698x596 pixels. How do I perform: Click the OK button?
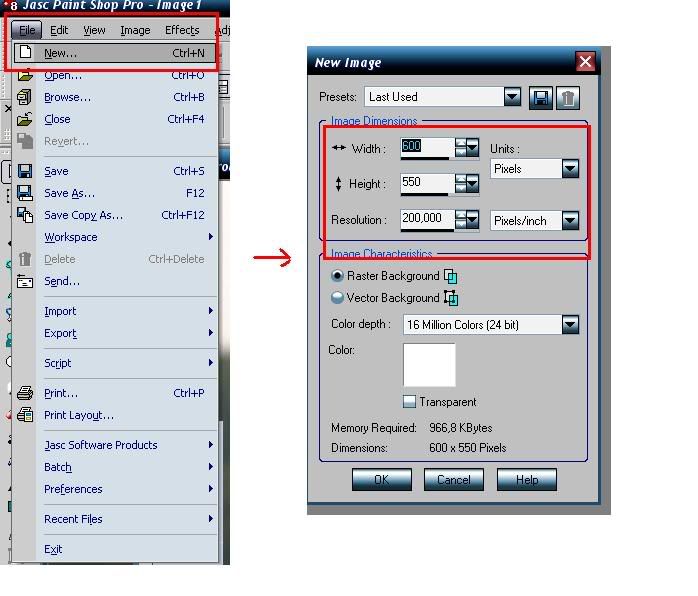point(381,480)
